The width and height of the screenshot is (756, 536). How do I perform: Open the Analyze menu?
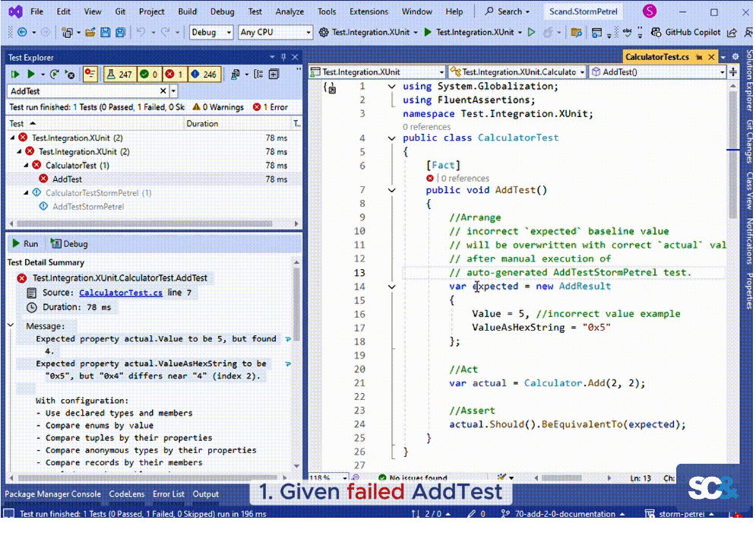click(289, 11)
